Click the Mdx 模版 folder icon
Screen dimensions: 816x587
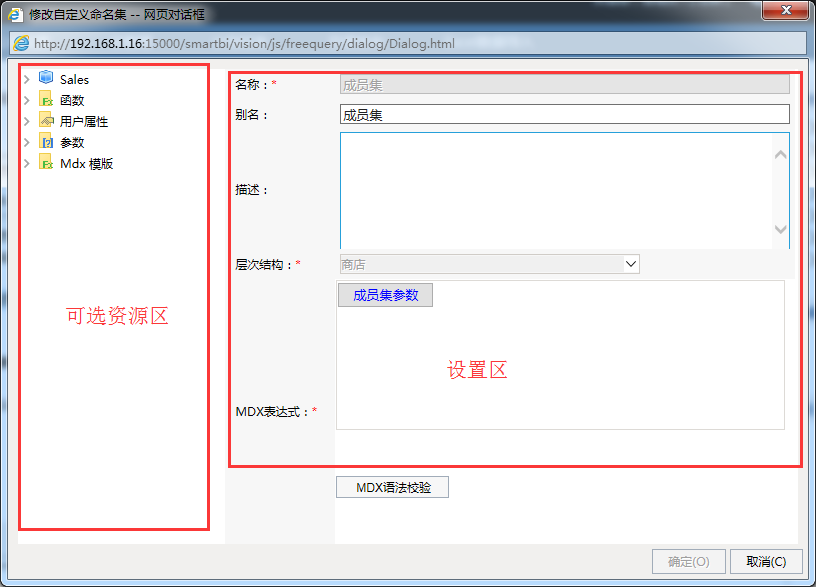pyautogui.click(x=46, y=163)
